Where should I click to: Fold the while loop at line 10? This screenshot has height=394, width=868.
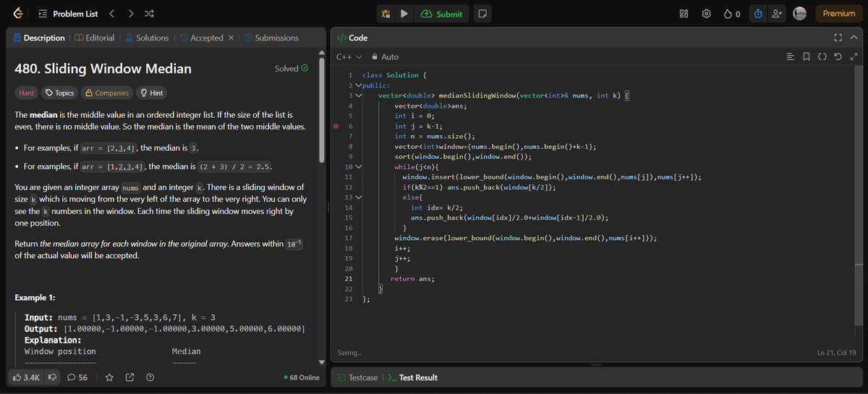tap(358, 167)
